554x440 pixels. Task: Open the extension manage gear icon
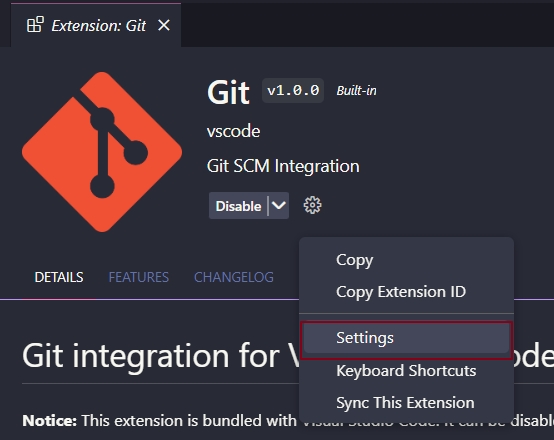coord(312,205)
